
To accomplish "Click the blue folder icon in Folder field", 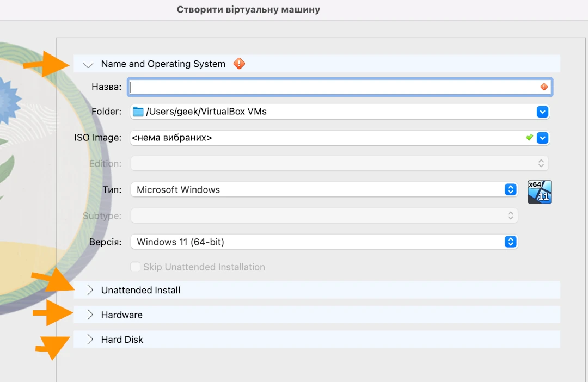I will click(x=138, y=112).
